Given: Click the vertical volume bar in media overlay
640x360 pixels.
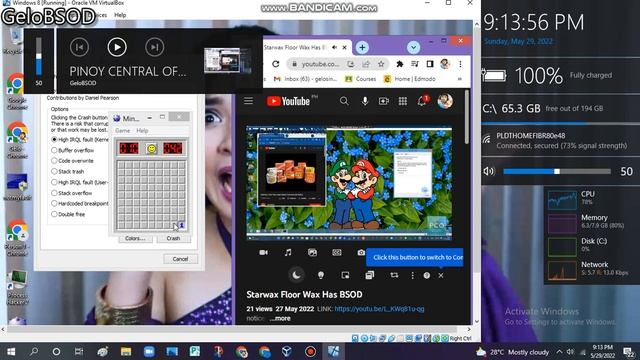Looking at the screenshot, I should 39,57.
